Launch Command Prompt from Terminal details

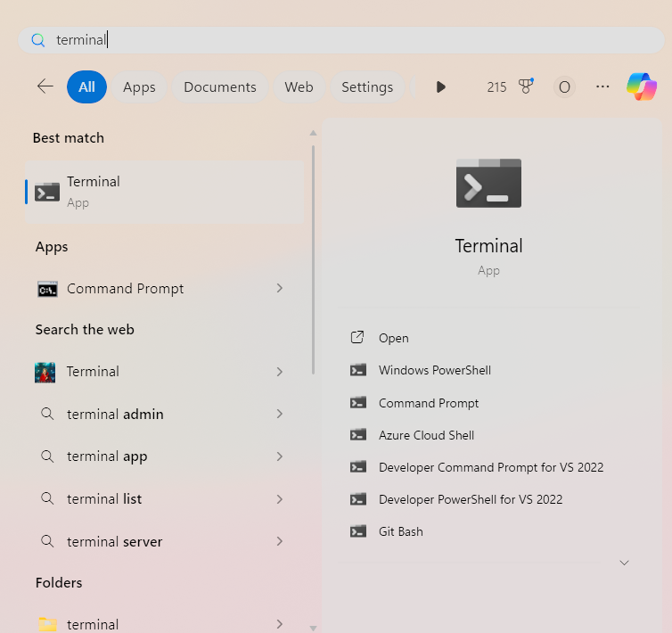488,403
